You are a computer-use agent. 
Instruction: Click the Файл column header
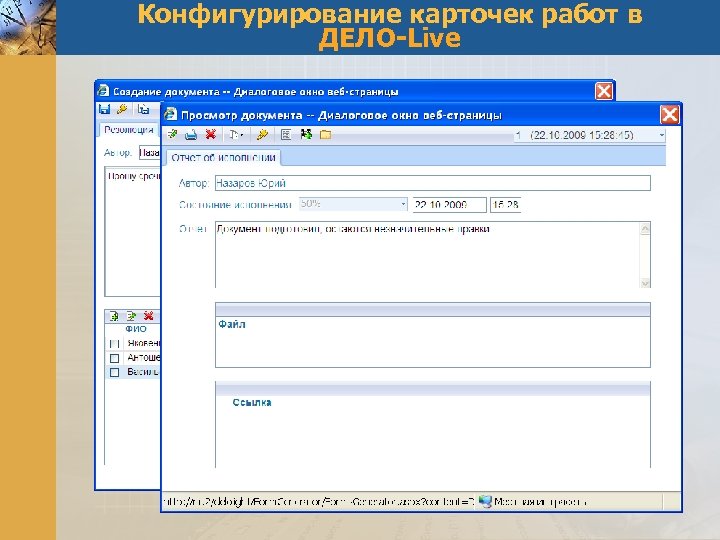pyautogui.click(x=232, y=324)
